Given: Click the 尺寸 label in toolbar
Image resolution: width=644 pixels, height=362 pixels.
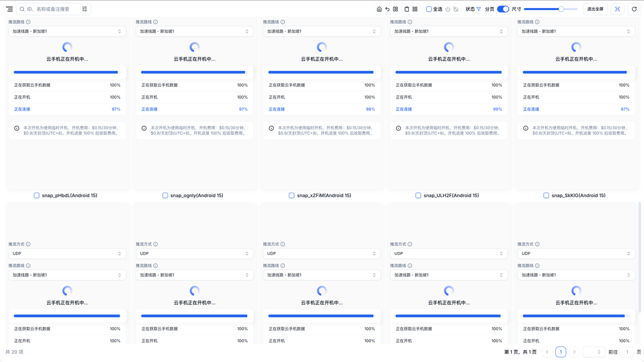Looking at the screenshot, I should point(516,9).
